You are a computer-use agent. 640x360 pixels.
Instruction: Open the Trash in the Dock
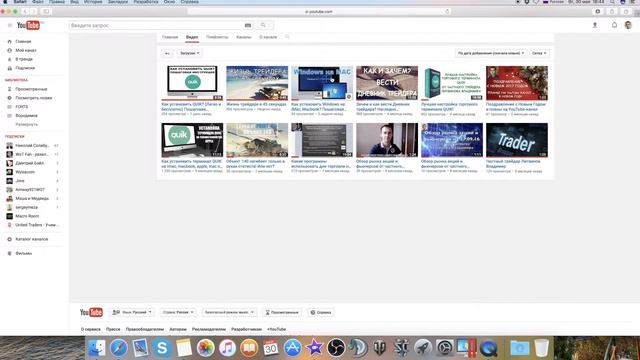pos(542,348)
